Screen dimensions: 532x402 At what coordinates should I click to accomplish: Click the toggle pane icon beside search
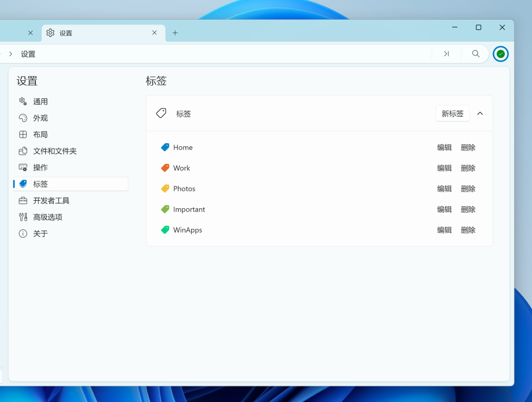[446, 54]
